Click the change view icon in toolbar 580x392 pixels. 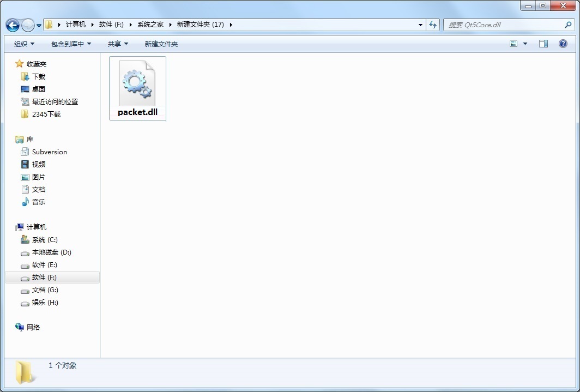tap(513, 44)
